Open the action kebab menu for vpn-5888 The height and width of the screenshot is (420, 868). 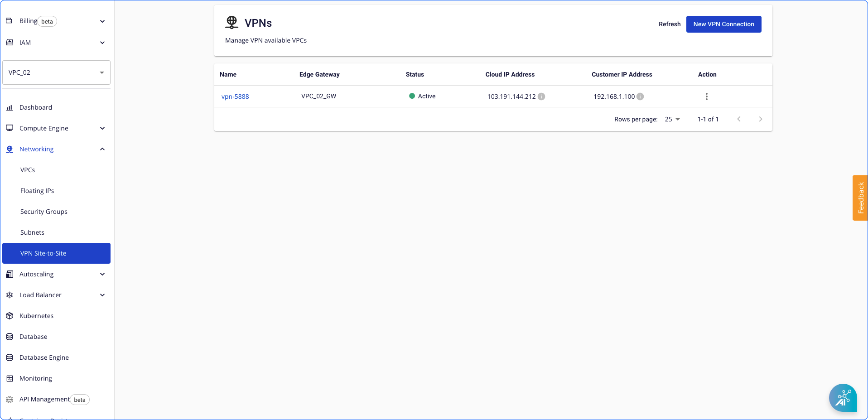coord(707,96)
